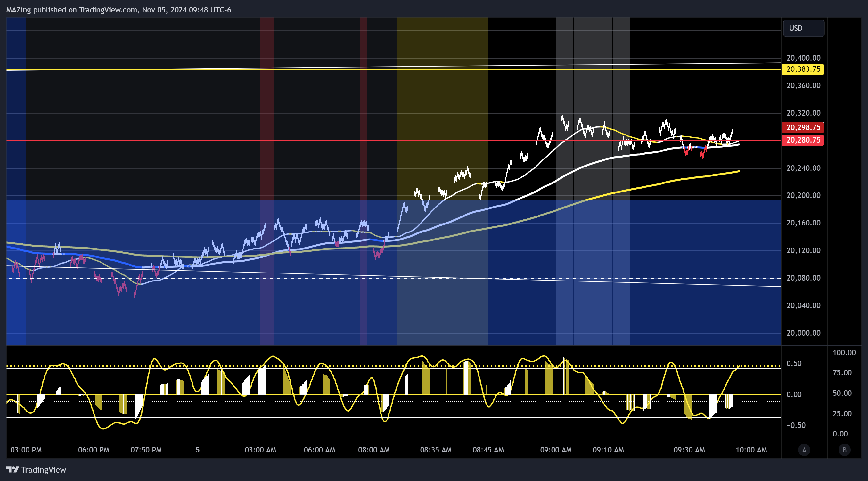Image resolution: width=868 pixels, height=481 pixels.
Task: Click the yellow 20,383.75 price label
Action: tap(803, 69)
